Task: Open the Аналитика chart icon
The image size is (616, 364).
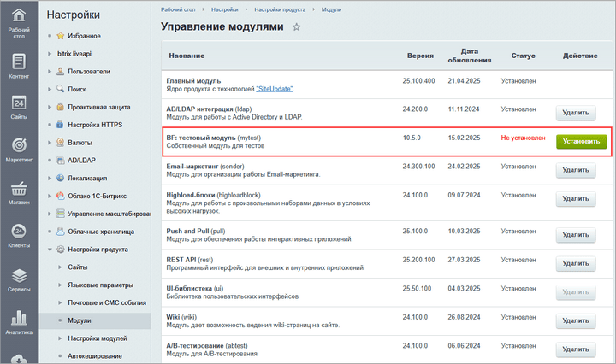Action: [19, 318]
